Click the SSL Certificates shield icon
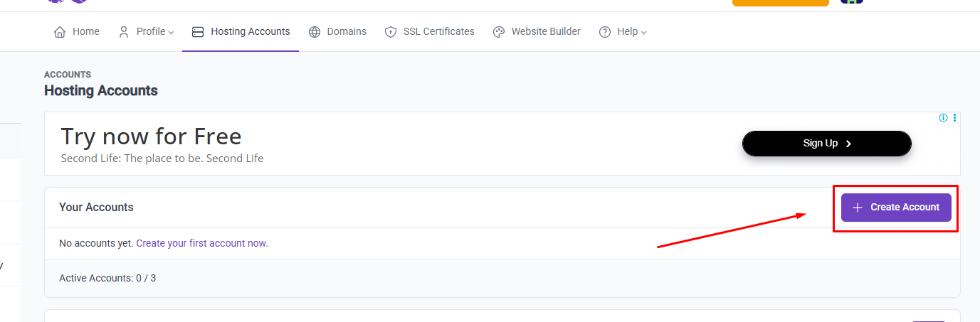980x322 pixels. pos(390,32)
